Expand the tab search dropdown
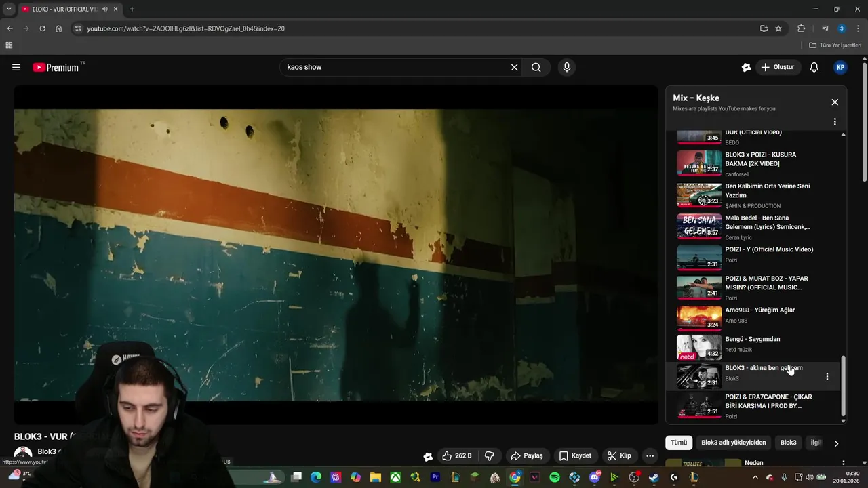 click(x=9, y=9)
